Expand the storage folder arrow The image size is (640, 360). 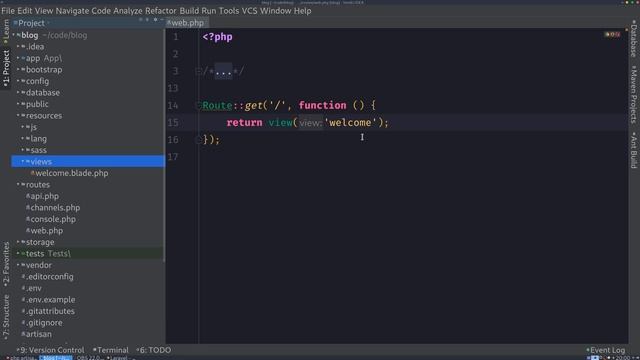[18, 242]
